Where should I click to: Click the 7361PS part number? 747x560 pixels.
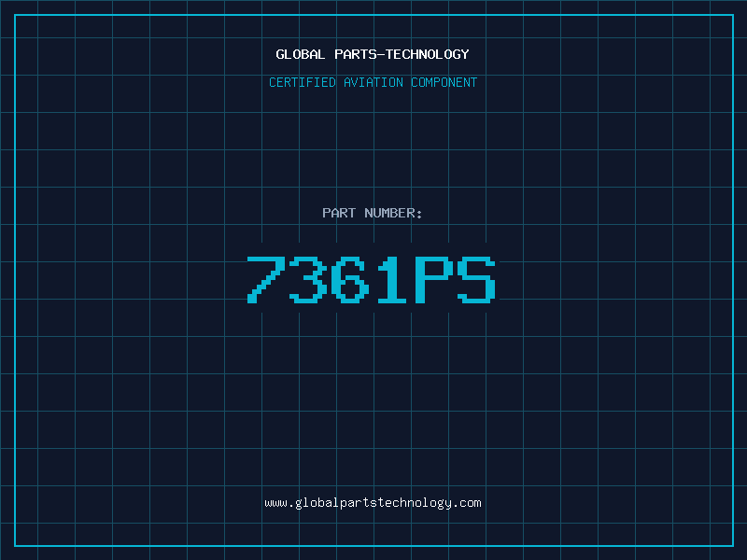372,279
